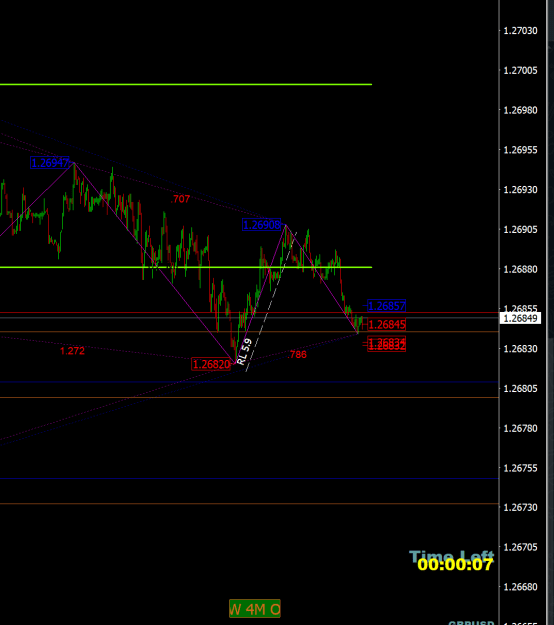Select the upper green horizontal line
The height and width of the screenshot is (625, 554).
pos(186,85)
